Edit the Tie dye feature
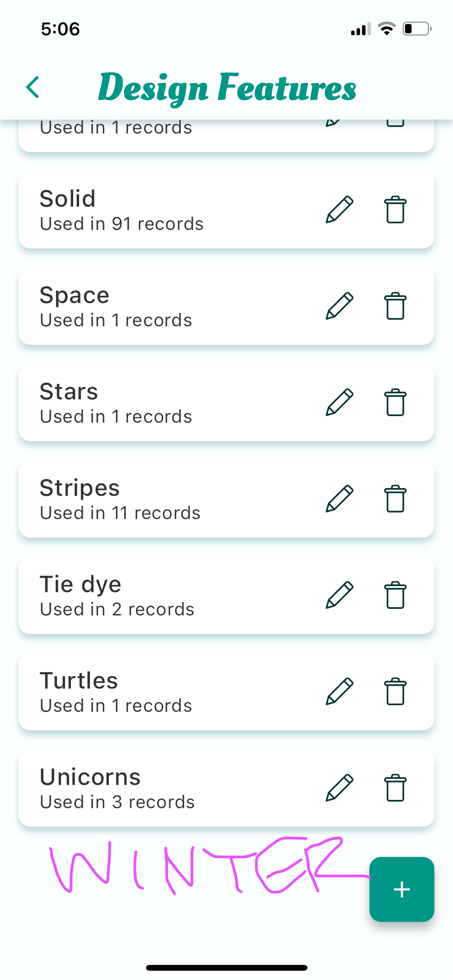 (339, 595)
